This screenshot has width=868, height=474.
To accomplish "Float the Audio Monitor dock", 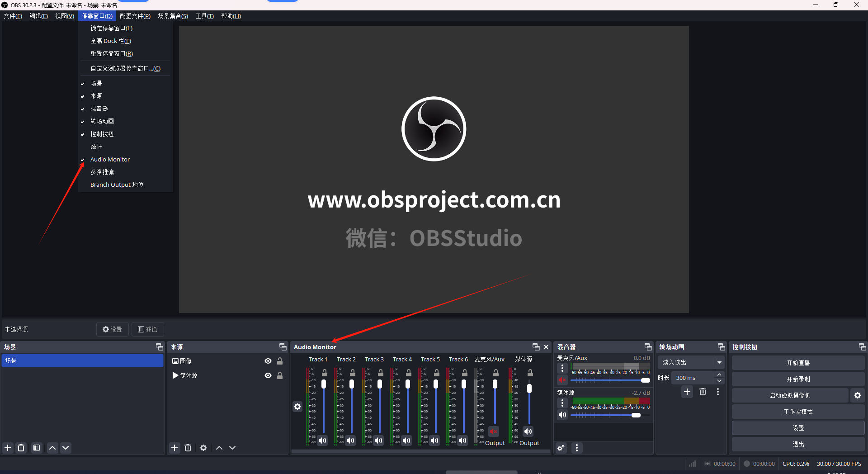I will pyautogui.click(x=536, y=347).
